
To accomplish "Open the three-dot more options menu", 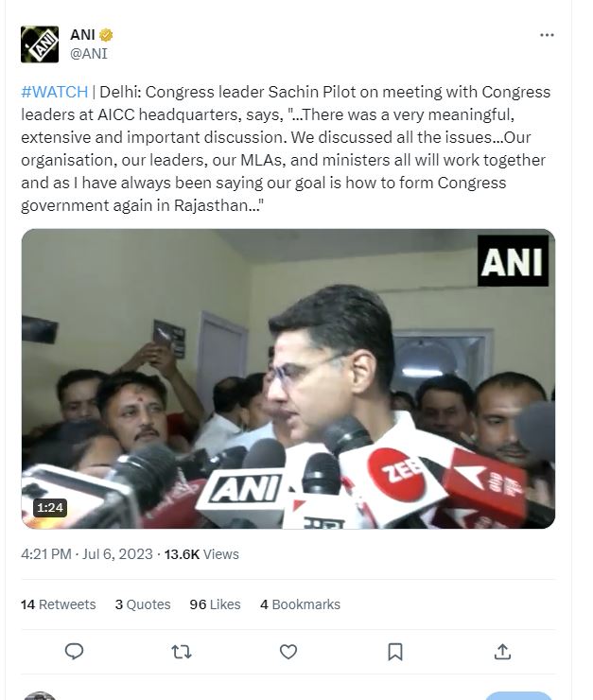I will tap(547, 35).
